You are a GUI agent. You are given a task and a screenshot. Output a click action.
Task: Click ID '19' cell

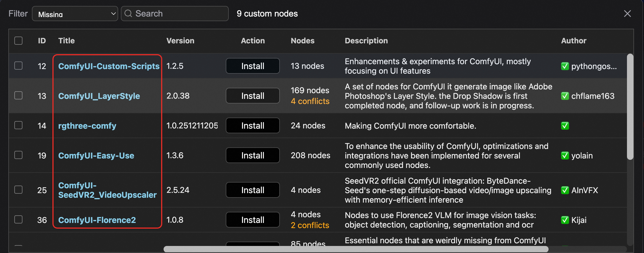click(x=42, y=155)
